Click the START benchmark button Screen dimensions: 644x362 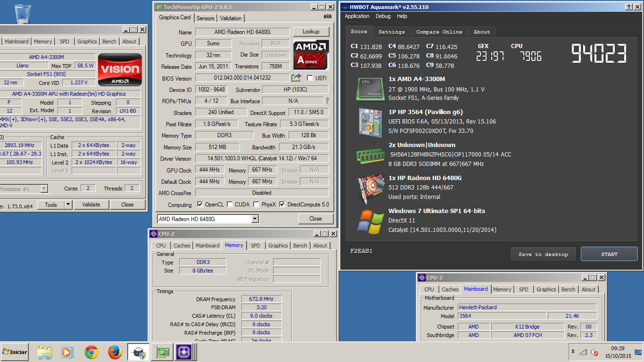click(609, 254)
